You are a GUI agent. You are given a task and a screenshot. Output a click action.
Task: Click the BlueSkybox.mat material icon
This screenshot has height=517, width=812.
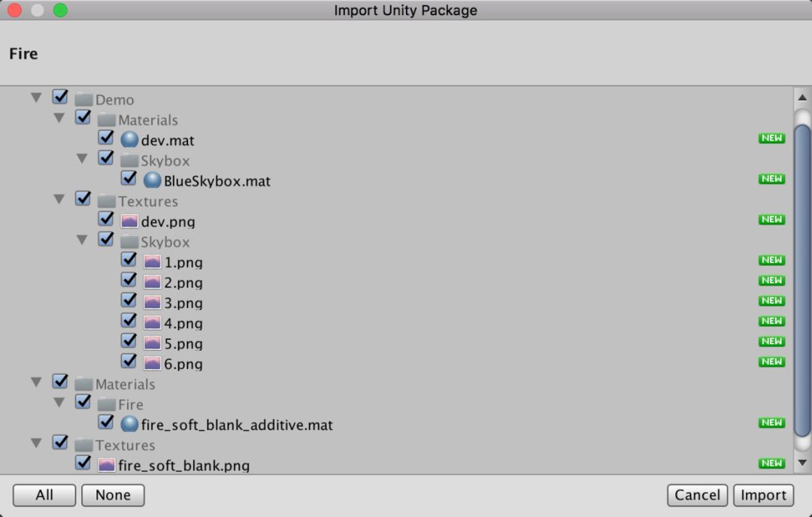152,180
